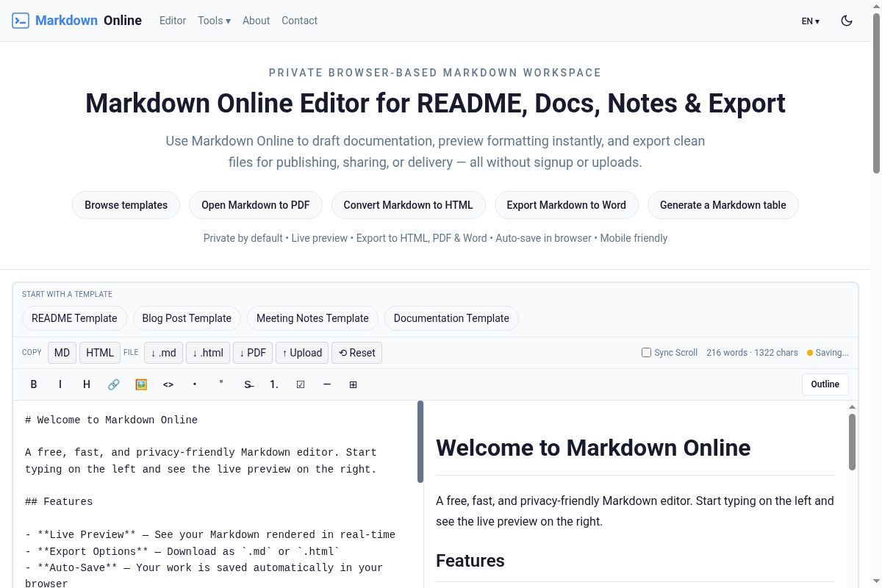The width and height of the screenshot is (882, 588).
Task: Click the 'START WITH A TEMPLATE' label
Action: click(x=67, y=294)
